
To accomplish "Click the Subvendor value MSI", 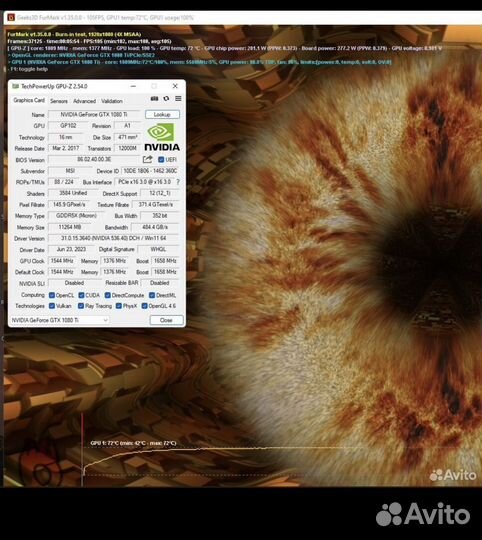I will pos(70,171).
